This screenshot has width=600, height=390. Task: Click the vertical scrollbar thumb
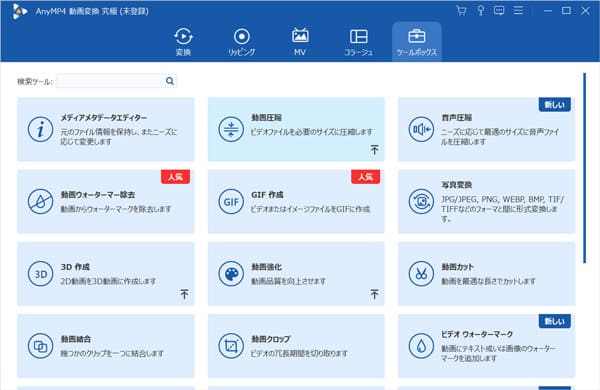584,168
